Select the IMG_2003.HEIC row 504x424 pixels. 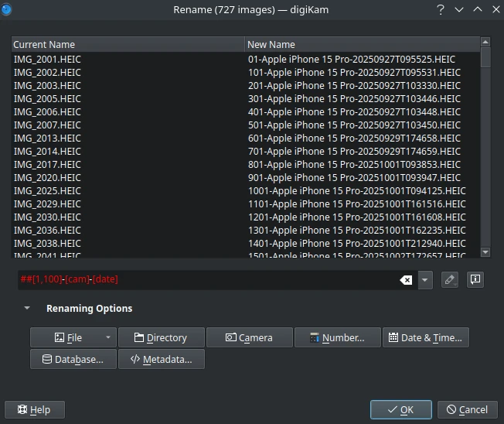click(246, 86)
